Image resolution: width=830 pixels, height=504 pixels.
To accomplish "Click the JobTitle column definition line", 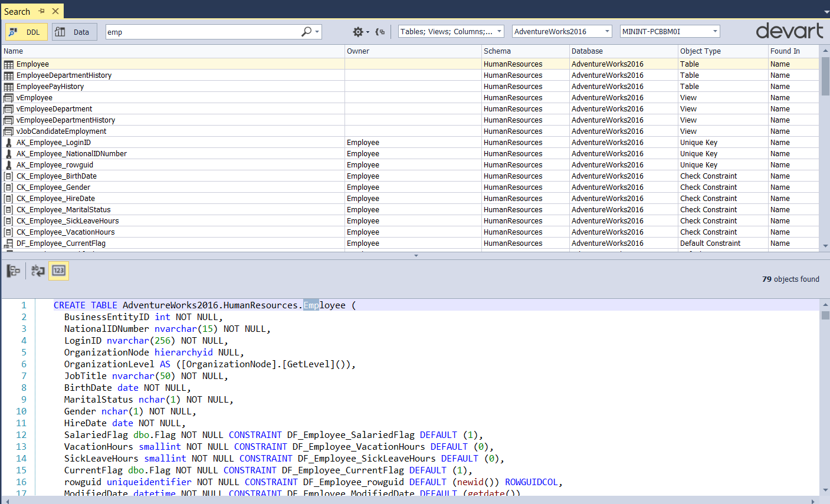I will [146, 376].
